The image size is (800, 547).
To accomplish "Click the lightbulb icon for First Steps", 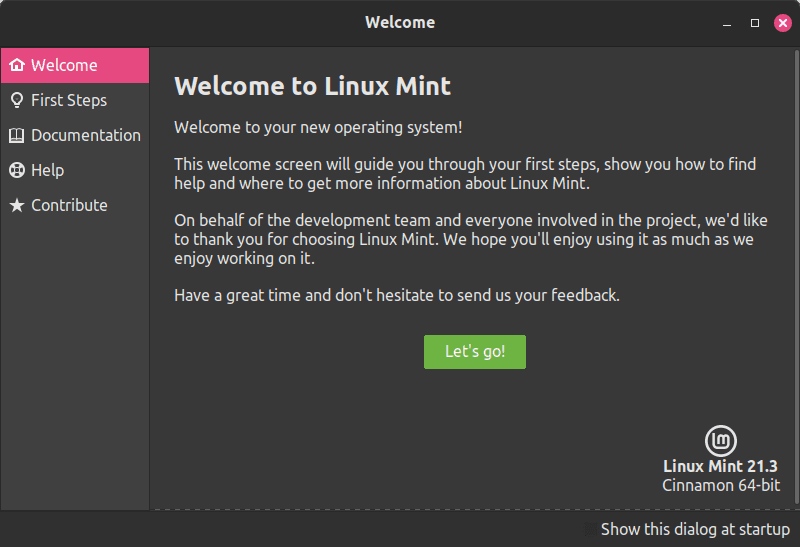I will [x=17, y=101].
